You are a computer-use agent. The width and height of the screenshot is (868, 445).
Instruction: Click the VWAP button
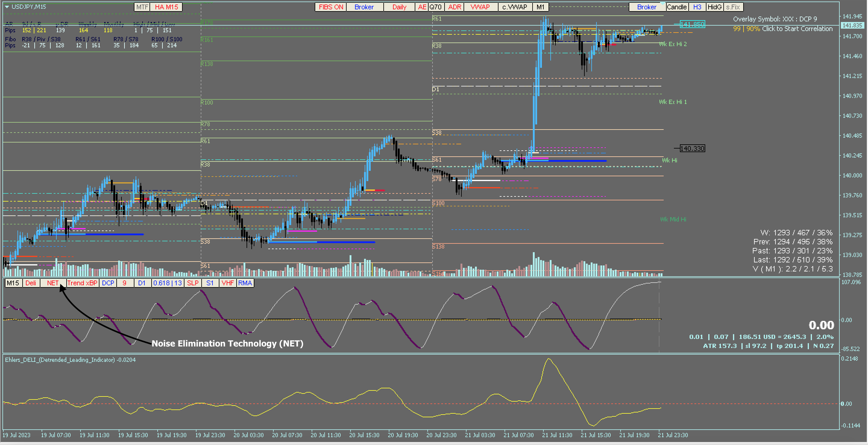click(480, 7)
